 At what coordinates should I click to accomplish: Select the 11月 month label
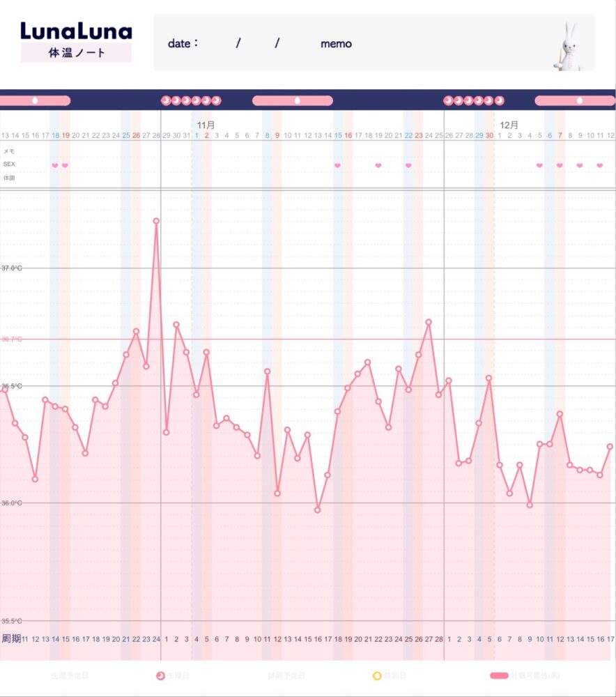tap(206, 125)
